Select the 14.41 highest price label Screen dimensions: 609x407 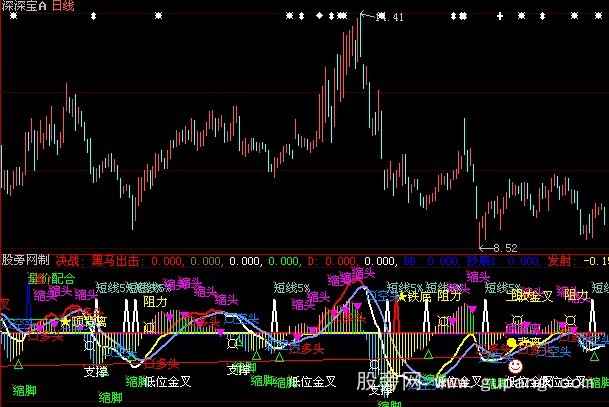pos(390,17)
